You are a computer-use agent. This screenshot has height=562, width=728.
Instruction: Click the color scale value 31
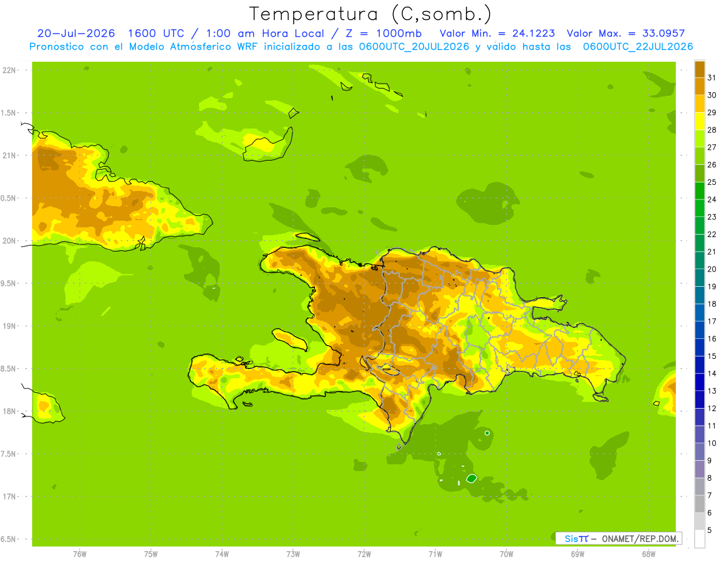coord(712,77)
